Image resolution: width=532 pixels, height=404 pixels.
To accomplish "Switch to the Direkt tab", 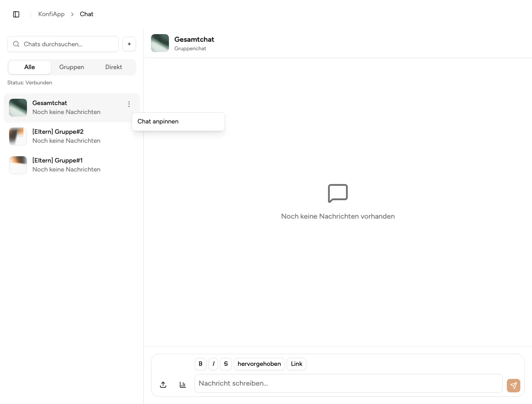I will 114,67.
